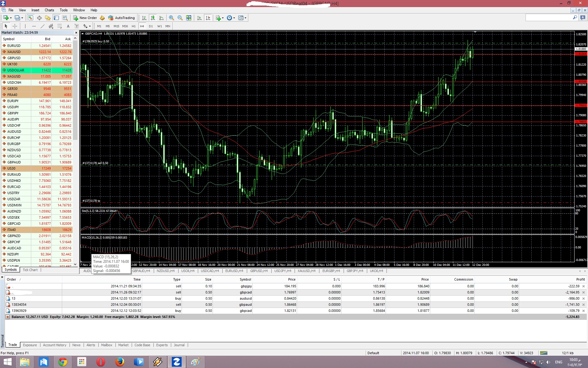588x368 pixels.
Task: Open the File menu
Action: (11, 10)
